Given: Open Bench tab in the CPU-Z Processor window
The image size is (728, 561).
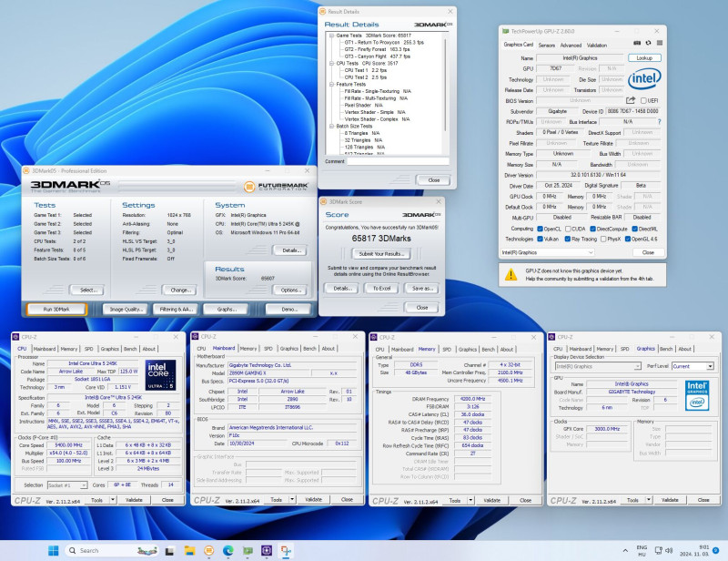Looking at the screenshot, I should point(130,349).
